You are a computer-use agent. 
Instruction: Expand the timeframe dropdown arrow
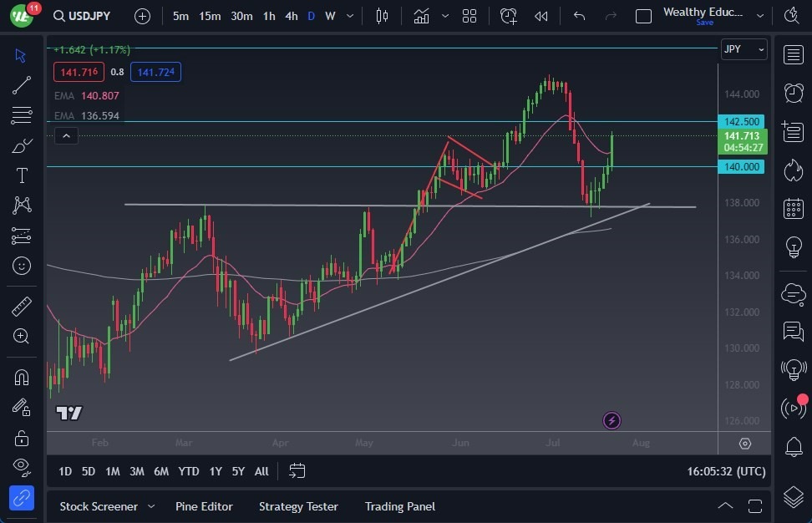point(349,15)
